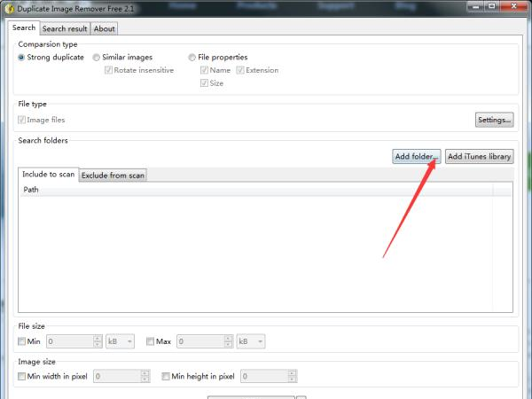Screen dimensions: 532x399
Task: Click the Min height in pixel field
Action: (x=264, y=376)
